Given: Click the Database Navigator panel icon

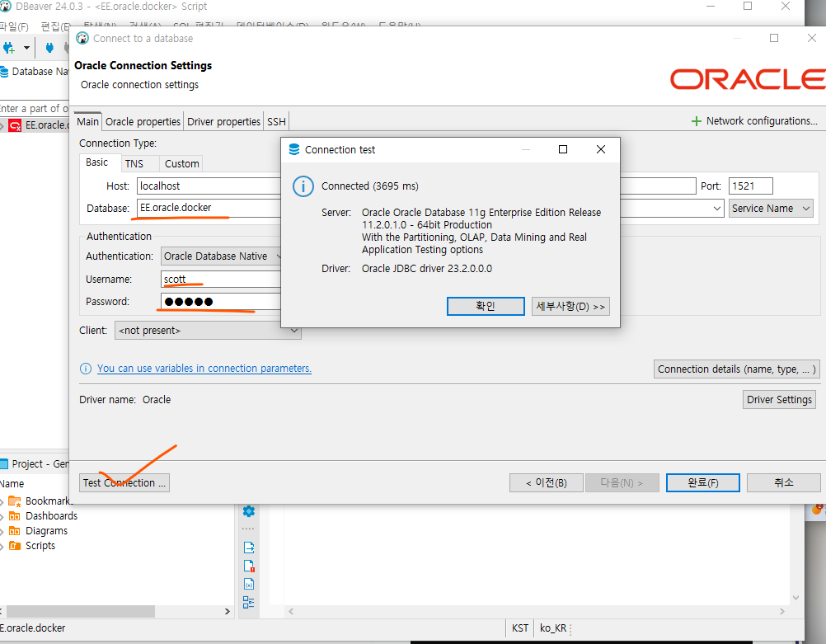Looking at the screenshot, I should tap(4, 72).
